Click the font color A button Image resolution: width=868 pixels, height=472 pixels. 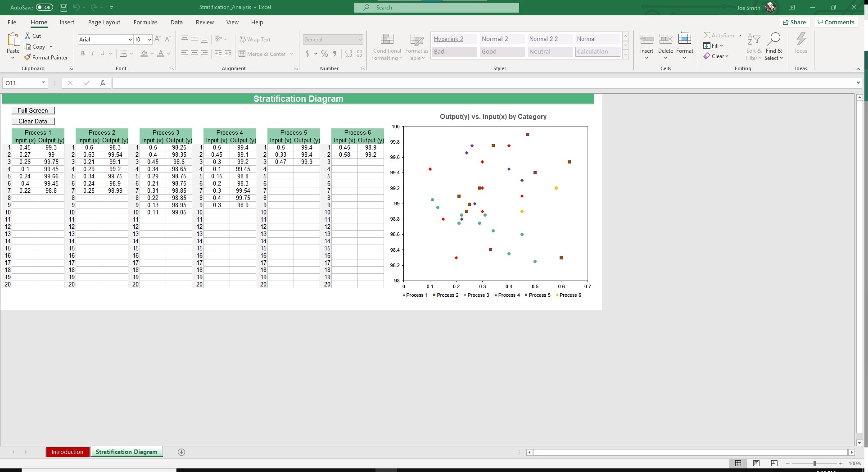[x=161, y=54]
